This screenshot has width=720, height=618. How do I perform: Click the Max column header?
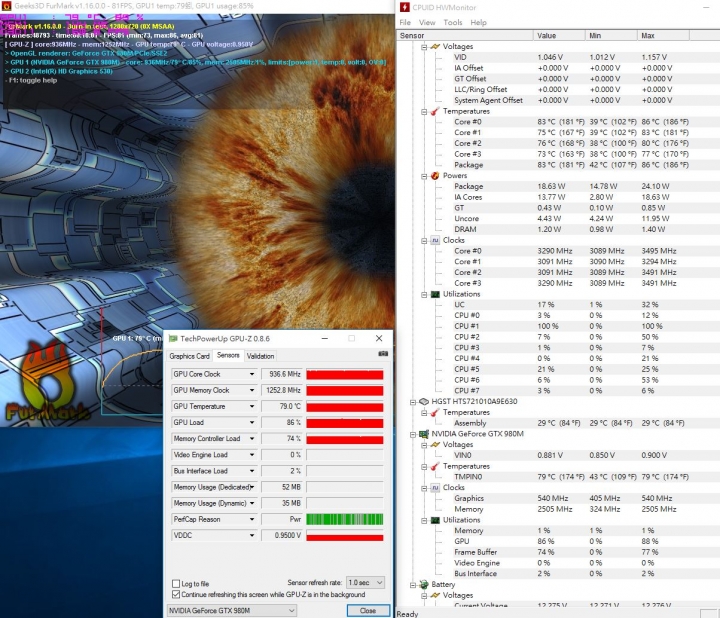pos(663,35)
